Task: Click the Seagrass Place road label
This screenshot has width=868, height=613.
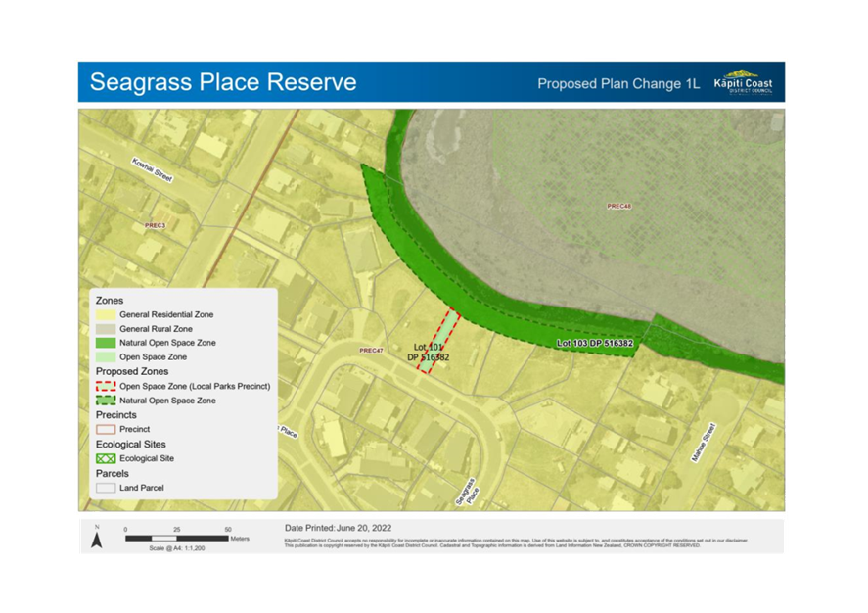Action: (467, 492)
